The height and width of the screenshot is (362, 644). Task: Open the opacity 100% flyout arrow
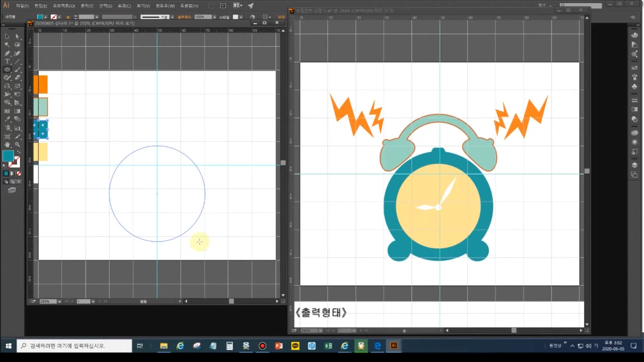[x=215, y=17]
